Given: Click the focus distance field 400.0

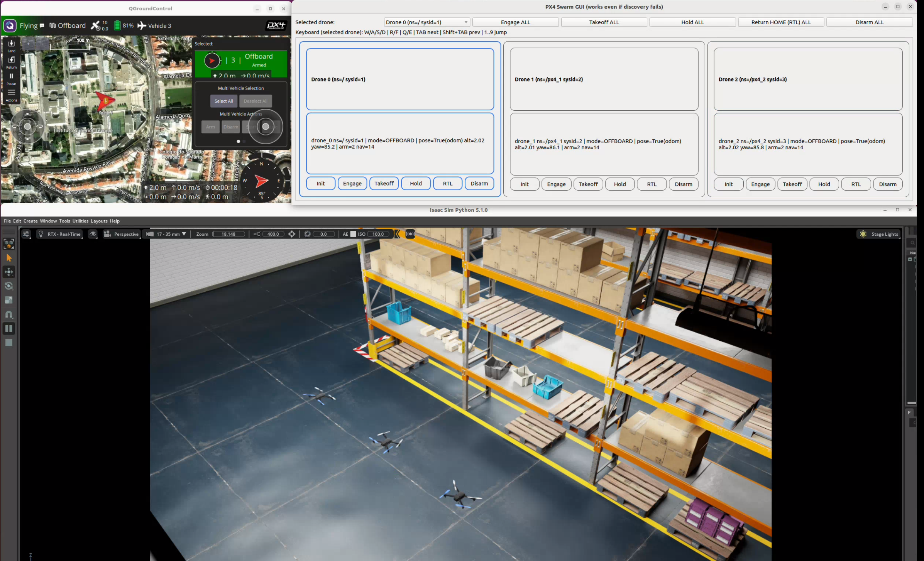Looking at the screenshot, I should click(x=273, y=234).
